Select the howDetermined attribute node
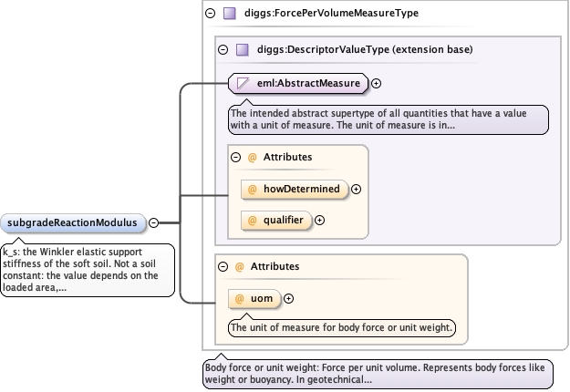Screen dimensions: 570x392 [x=295, y=189]
